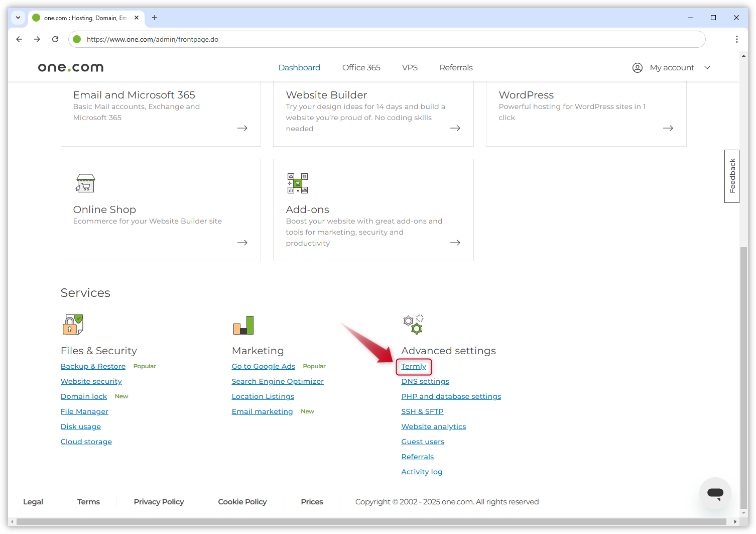This screenshot has height=534, width=756.
Task: Open the chat bubble in bottom corner
Action: (715, 494)
